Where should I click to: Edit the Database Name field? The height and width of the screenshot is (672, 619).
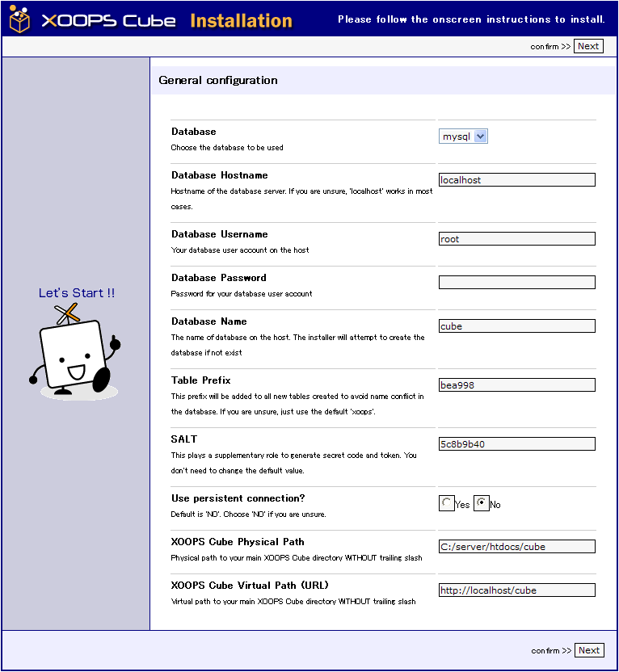click(516, 326)
